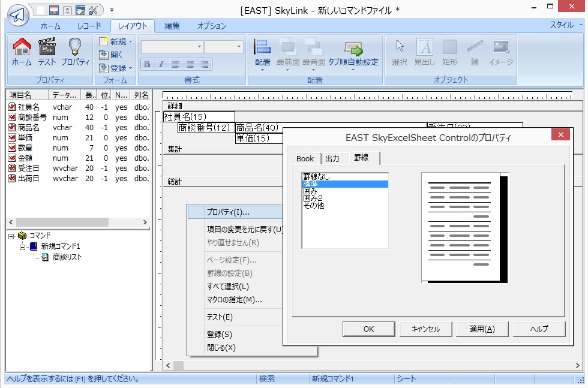The image size is (588, 388).
Task: Switch to the ホーム ribbon tab
Action: [x=50, y=26]
